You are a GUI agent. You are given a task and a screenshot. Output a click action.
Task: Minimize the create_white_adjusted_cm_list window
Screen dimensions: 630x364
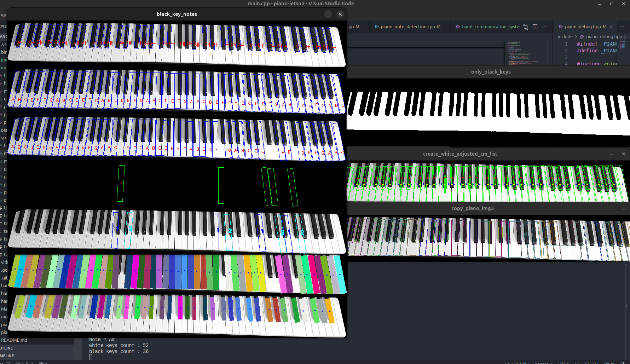coord(612,154)
